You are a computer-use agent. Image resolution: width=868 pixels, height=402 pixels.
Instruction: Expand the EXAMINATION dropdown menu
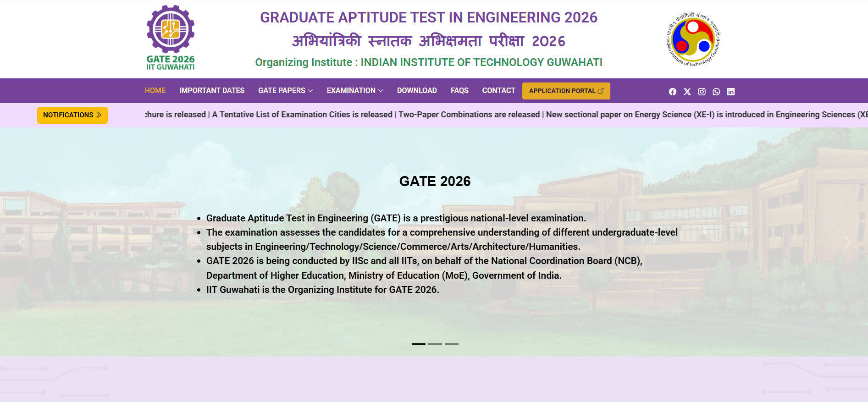click(x=355, y=91)
